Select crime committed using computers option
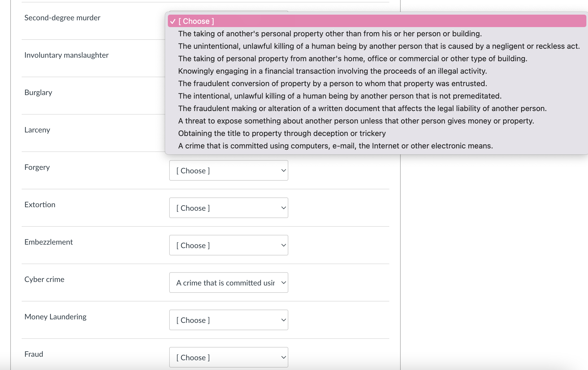588x370 pixels. tap(335, 146)
